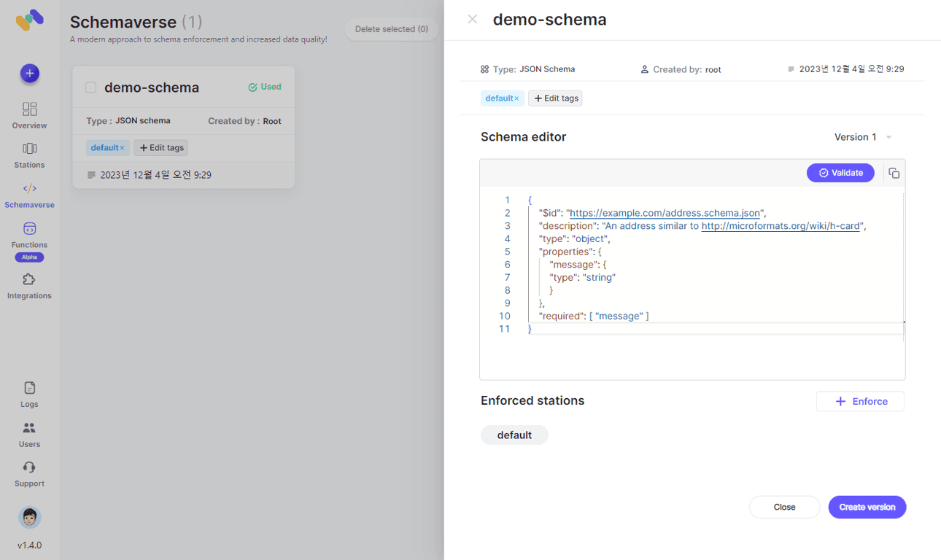Click Enforce to add station
The width and height of the screenshot is (941, 560).
(x=860, y=401)
